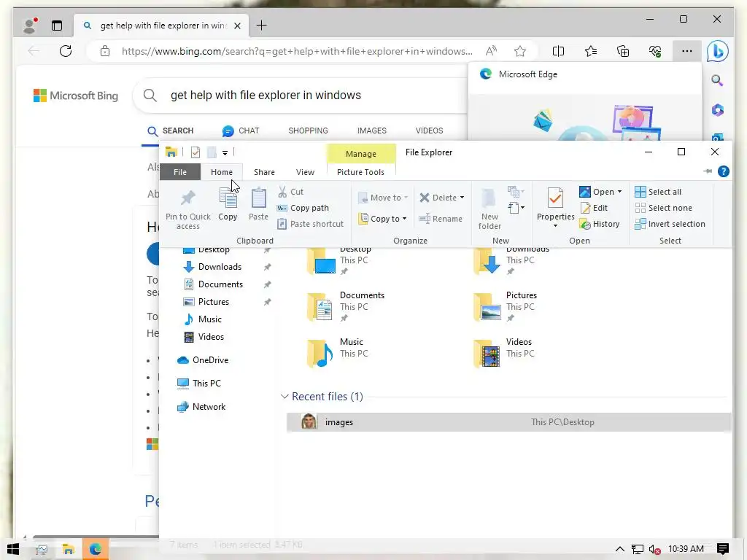
Task: Click Edge sidebar search magnifier icon
Action: [717, 80]
